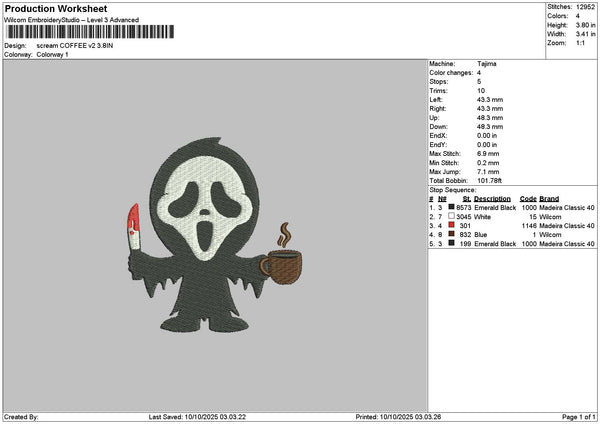The height and width of the screenshot is (424, 600).
Task: Click the Up measurement 48.3 mm
Action: (x=490, y=118)
